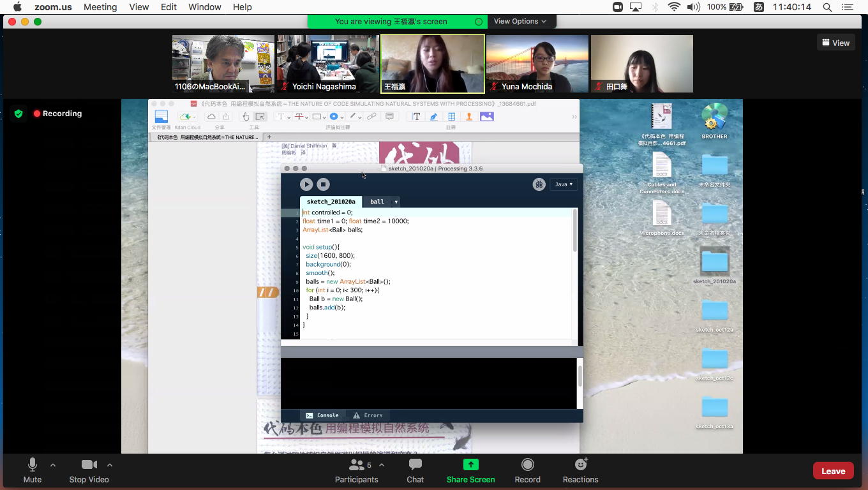The image size is (868, 490).
Task: Mute the microphone in Zoom
Action: 32,471
